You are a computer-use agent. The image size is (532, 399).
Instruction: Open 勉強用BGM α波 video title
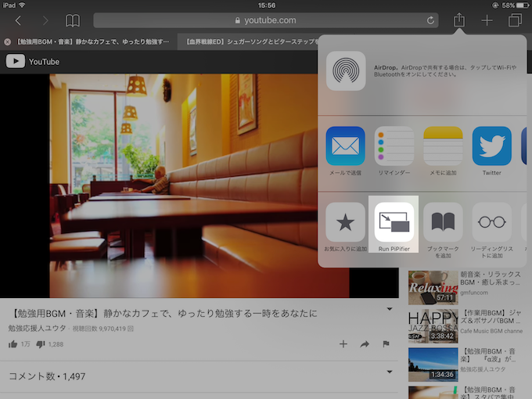[x=488, y=355]
